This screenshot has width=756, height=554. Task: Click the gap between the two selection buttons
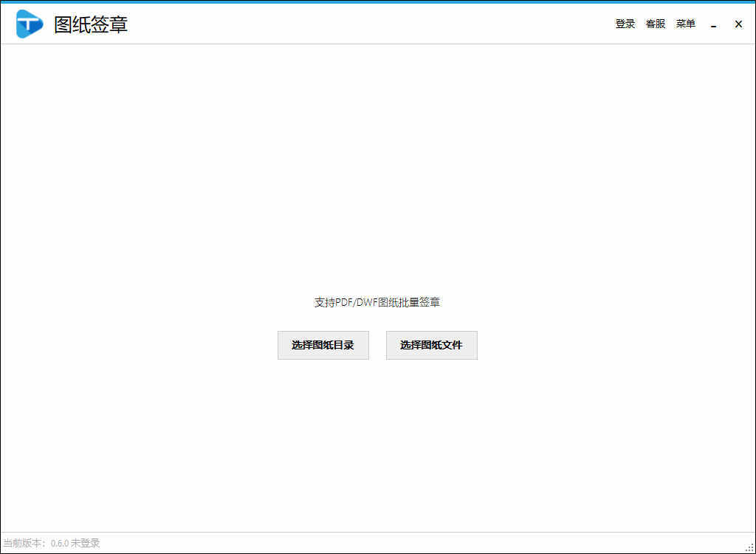(377, 345)
